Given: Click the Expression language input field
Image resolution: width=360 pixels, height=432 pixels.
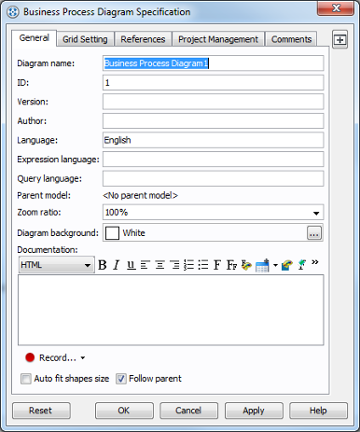Looking at the screenshot, I should click(x=213, y=159).
